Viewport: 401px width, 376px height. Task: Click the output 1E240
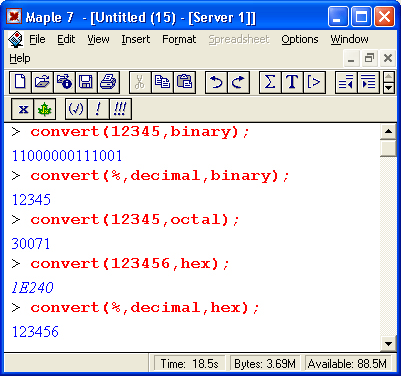pyautogui.click(x=32, y=288)
